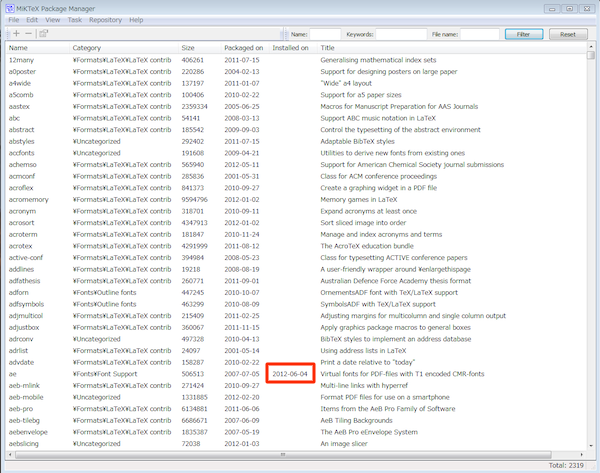
Task: Select the acronym package row
Action: 296,211
